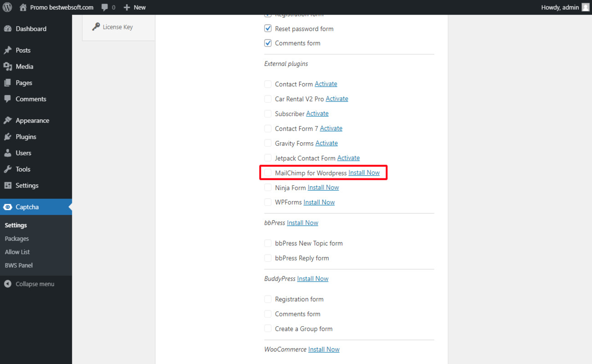The width and height of the screenshot is (592, 364).
Task: Check the MailChimp for Wordpress checkbox
Action: coord(268,173)
